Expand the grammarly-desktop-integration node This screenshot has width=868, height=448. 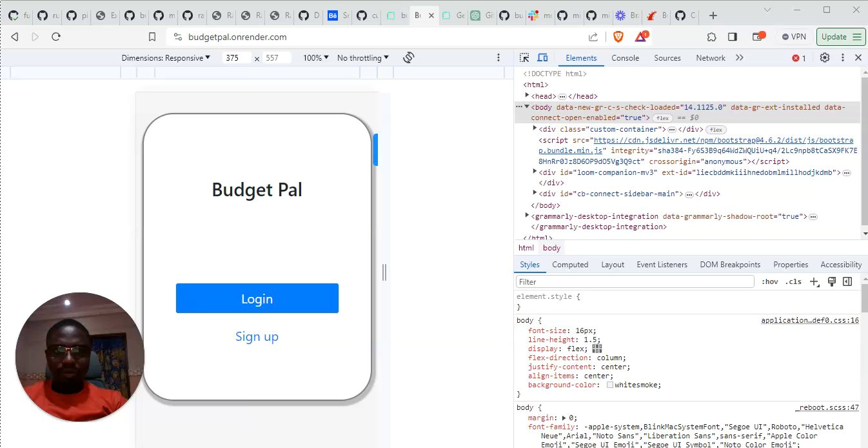(527, 216)
